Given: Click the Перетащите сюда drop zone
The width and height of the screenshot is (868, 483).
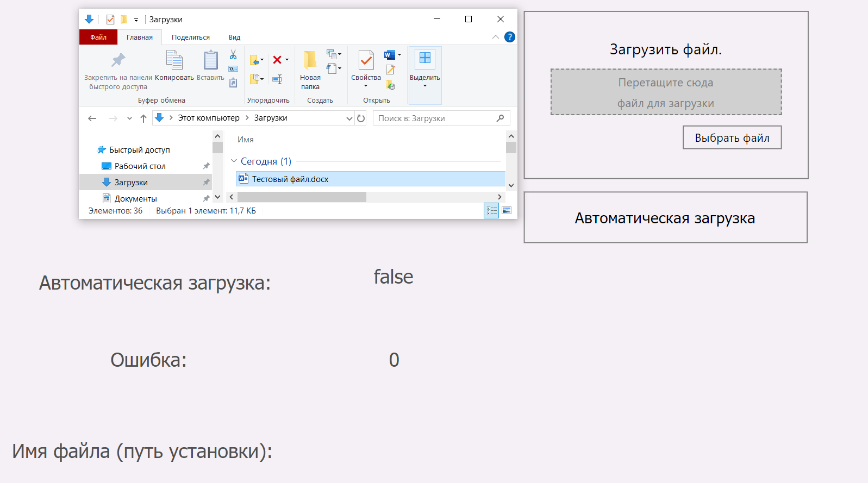Looking at the screenshot, I should click(x=666, y=92).
